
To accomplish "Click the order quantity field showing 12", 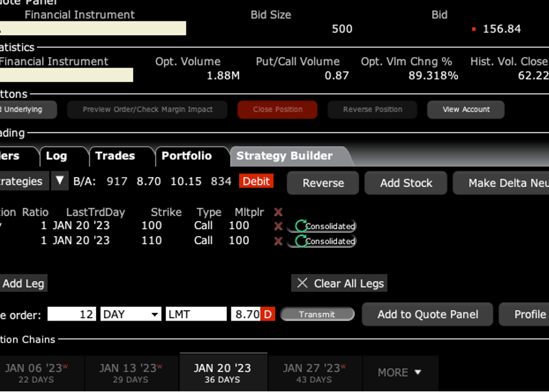I will (x=72, y=314).
